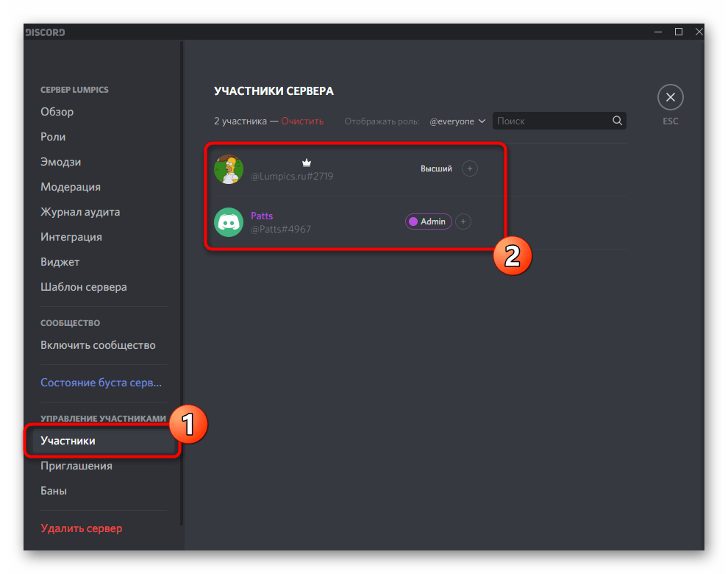728x574 pixels.
Task: Go to Эмодзи settings
Action: point(61,162)
